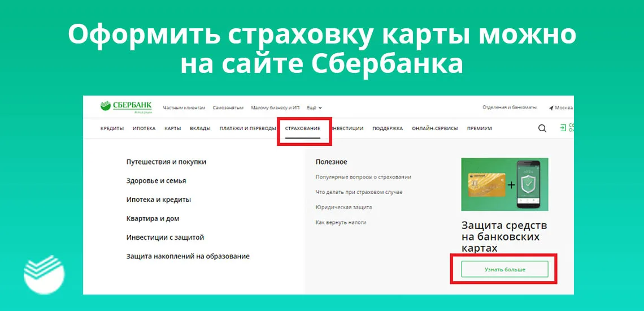
Task: Click the gold card and phone promo image
Action: pyautogui.click(x=504, y=184)
